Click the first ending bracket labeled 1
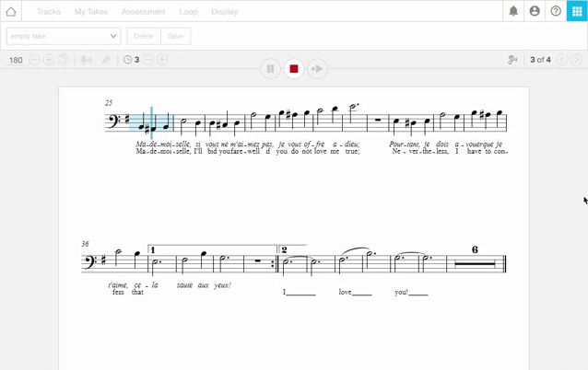 [212, 249]
